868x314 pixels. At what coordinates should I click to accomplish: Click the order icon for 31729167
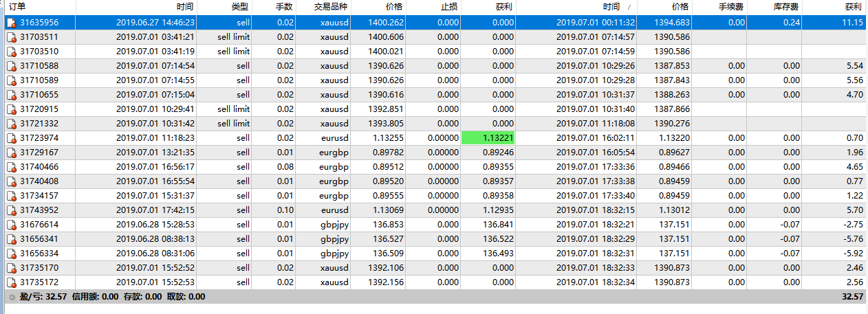click(11, 153)
